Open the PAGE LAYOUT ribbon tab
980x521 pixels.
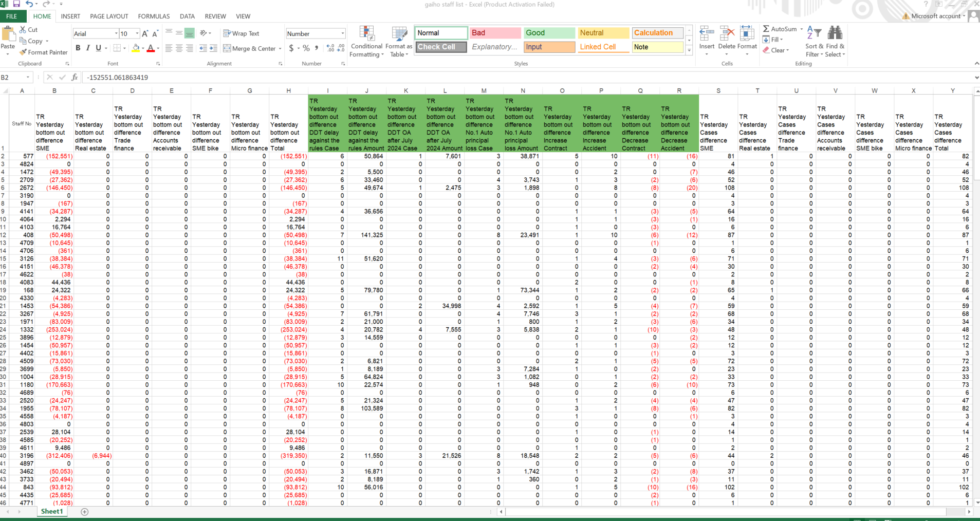(109, 16)
